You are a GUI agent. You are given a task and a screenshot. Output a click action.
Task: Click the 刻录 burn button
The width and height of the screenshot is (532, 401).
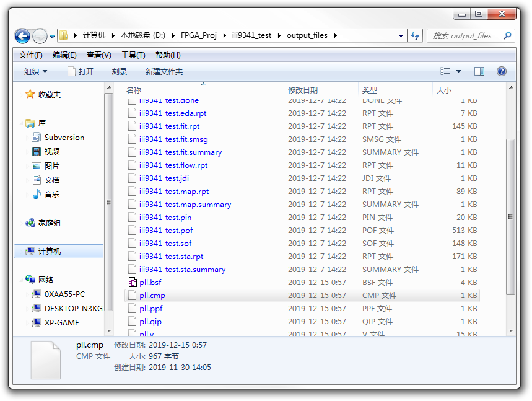point(120,72)
